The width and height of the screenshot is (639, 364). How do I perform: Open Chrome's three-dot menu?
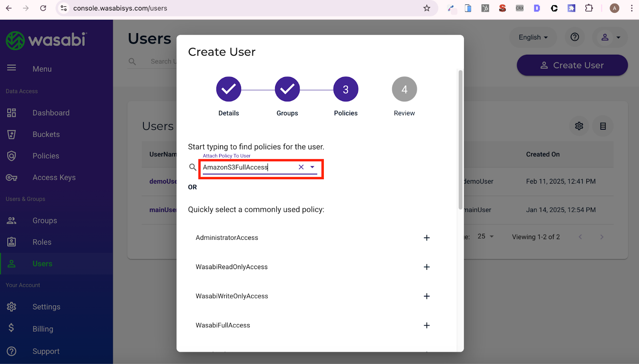click(x=631, y=8)
